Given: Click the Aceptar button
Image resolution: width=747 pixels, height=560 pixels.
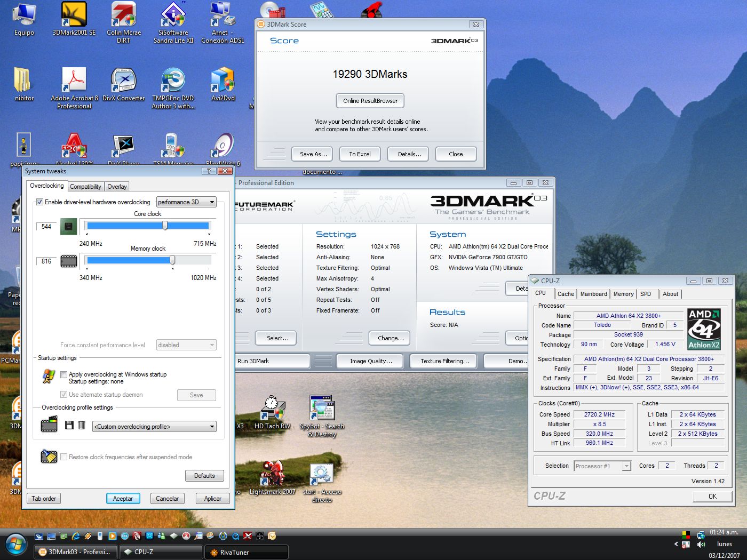Looking at the screenshot, I should pos(123,499).
